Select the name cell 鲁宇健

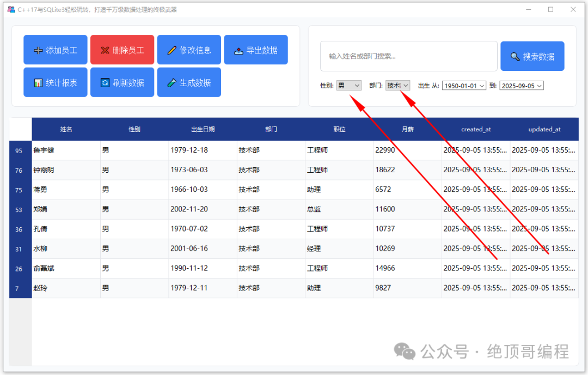(x=66, y=150)
